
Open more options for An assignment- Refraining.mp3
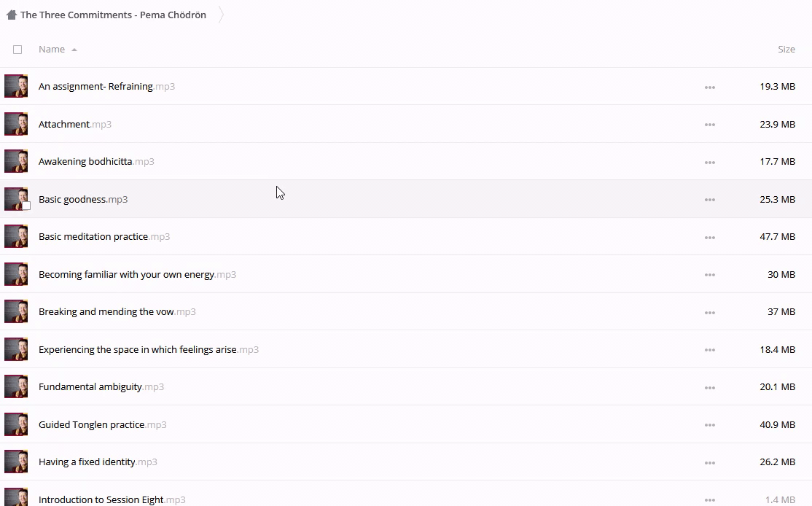[709, 87]
